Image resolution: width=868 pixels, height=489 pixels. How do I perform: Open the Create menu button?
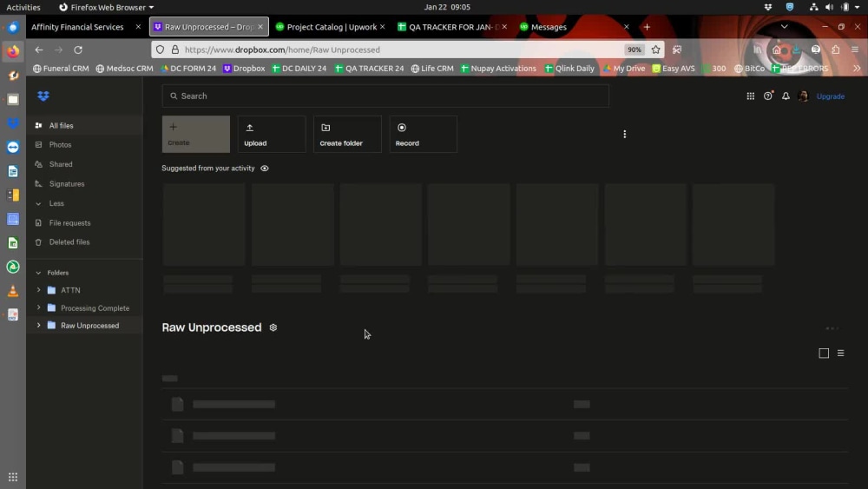(196, 134)
